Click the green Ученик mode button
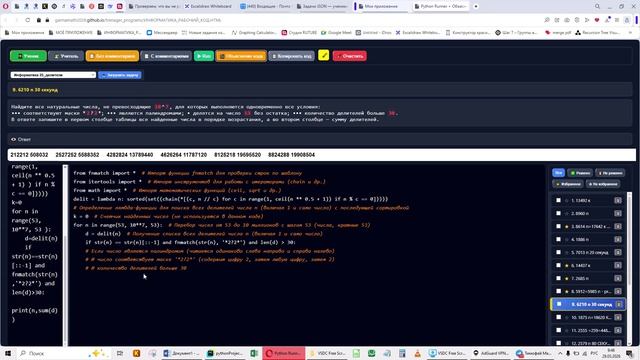 click(28, 56)
